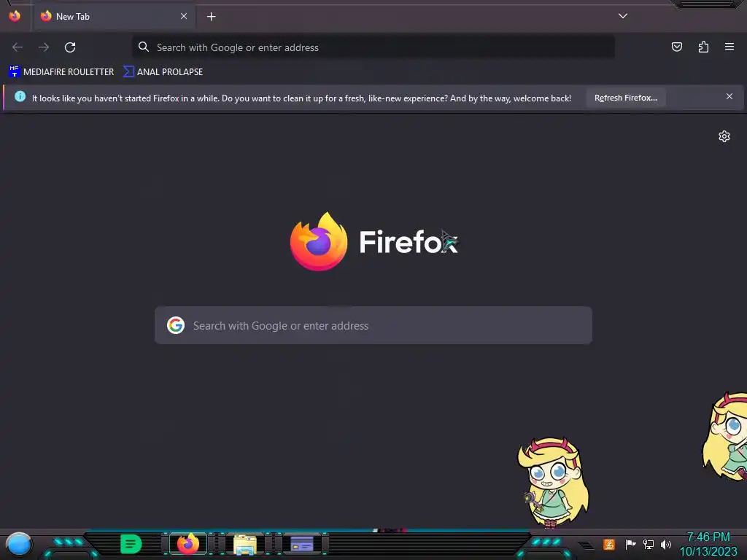Open the Firefox application menu

tap(729, 47)
